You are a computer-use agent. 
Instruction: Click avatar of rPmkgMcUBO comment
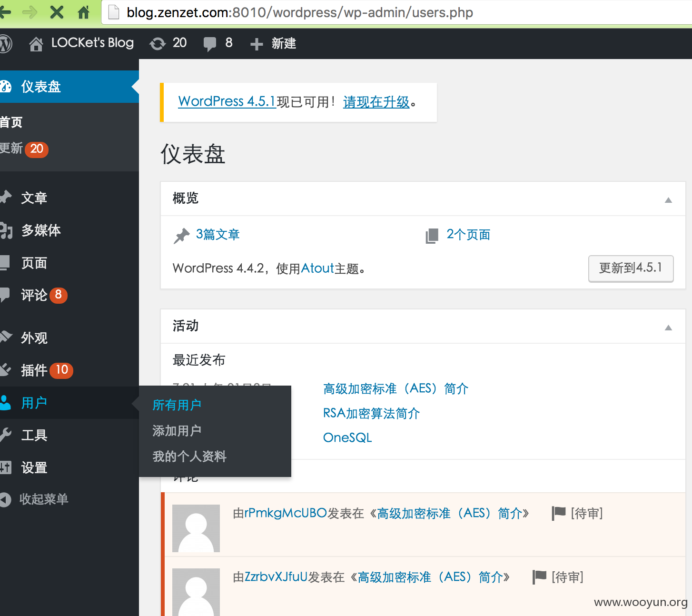196,528
